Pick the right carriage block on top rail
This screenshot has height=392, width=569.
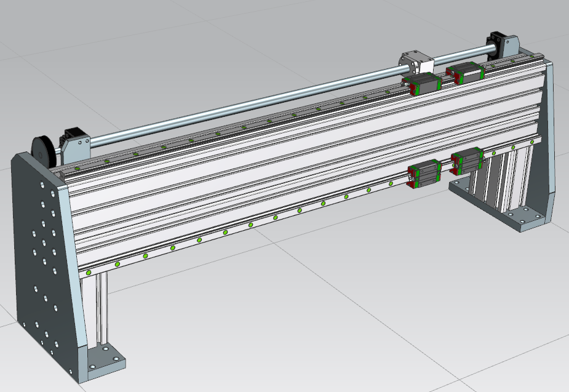point(466,72)
